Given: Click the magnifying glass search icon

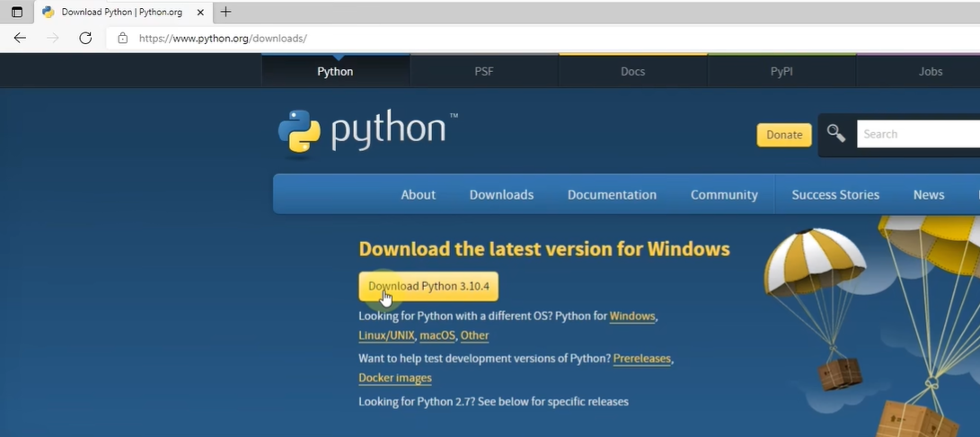Looking at the screenshot, I should 835,133.
